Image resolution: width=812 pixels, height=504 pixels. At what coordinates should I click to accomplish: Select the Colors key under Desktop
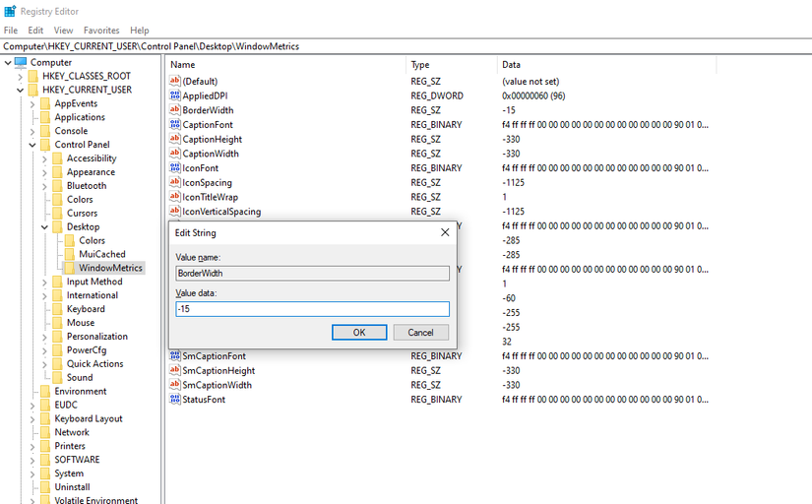(92, 240)
